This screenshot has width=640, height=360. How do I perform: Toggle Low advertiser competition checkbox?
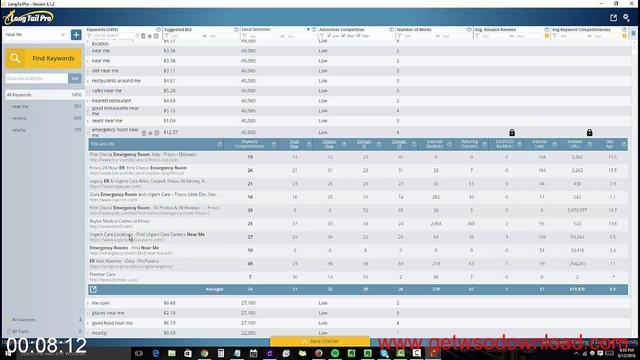point(329,36)
